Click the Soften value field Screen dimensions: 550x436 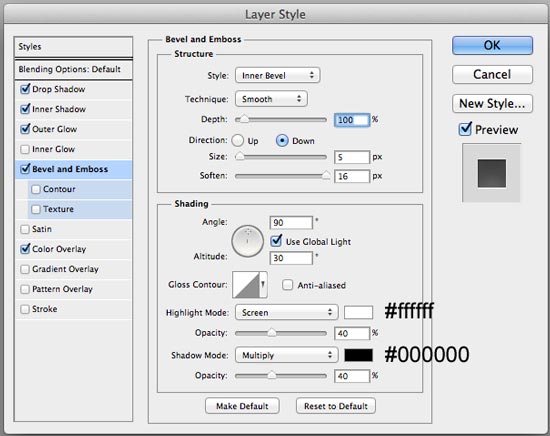pyautogui.click(x=352, y=176)
